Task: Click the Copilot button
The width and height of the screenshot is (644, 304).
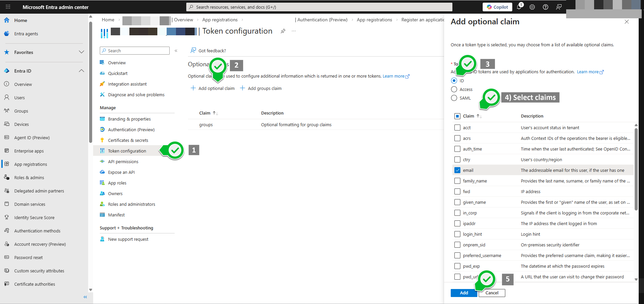Action: pos(497,7)
